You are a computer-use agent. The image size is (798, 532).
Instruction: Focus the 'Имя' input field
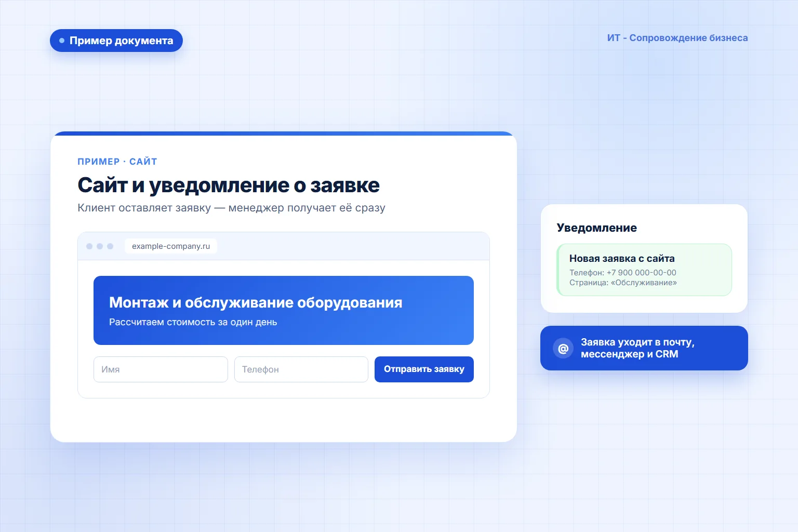(161, 369)
